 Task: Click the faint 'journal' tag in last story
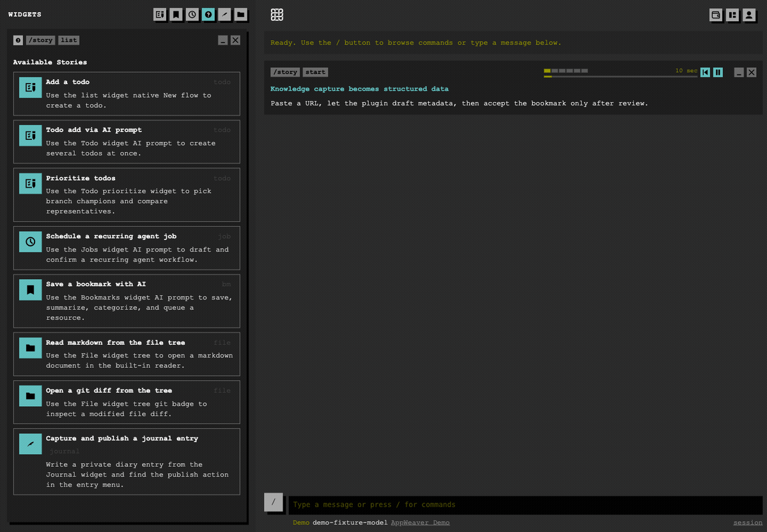pos(65,451)
